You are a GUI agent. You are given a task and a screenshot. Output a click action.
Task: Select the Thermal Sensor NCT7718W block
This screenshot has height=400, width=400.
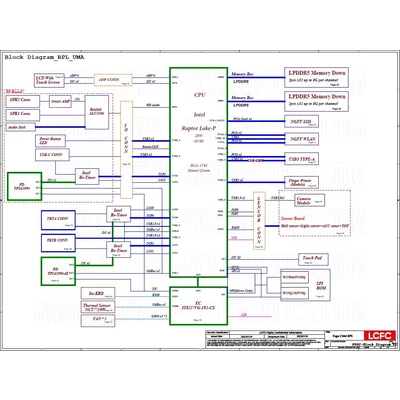click(x=98, y=307)
